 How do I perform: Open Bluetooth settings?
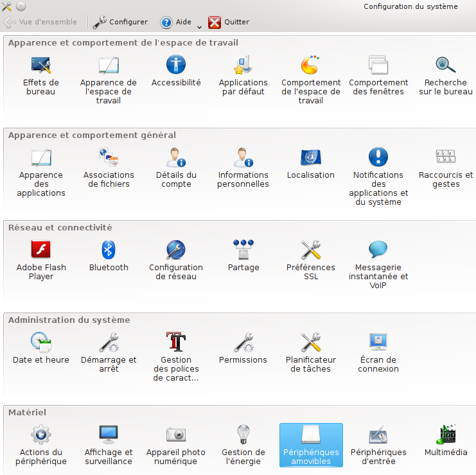point(109,256)
